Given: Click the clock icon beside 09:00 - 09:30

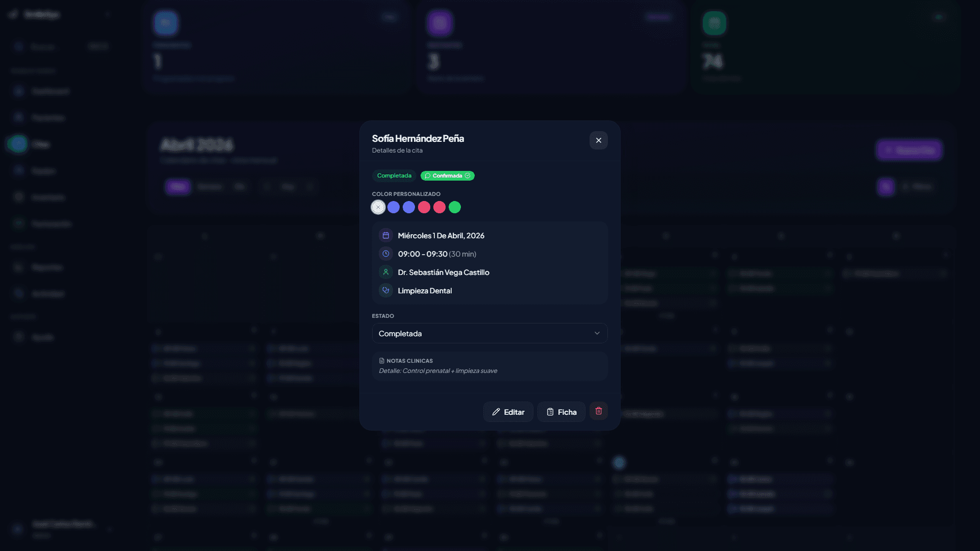Looking at the screenshot, I should click(386, 254).
